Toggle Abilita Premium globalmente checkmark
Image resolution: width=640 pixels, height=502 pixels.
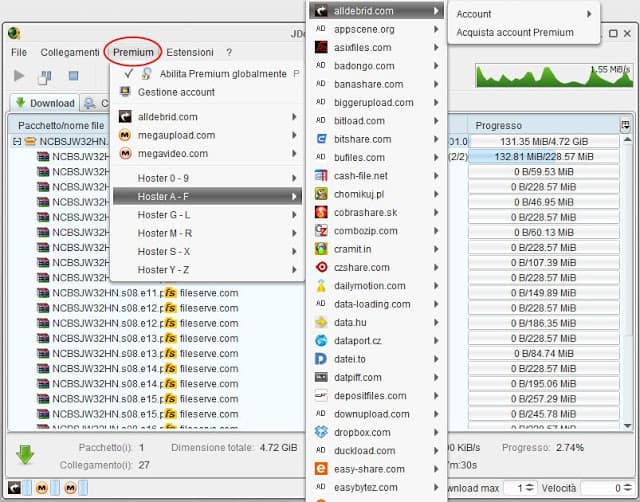tap(128, 73)
